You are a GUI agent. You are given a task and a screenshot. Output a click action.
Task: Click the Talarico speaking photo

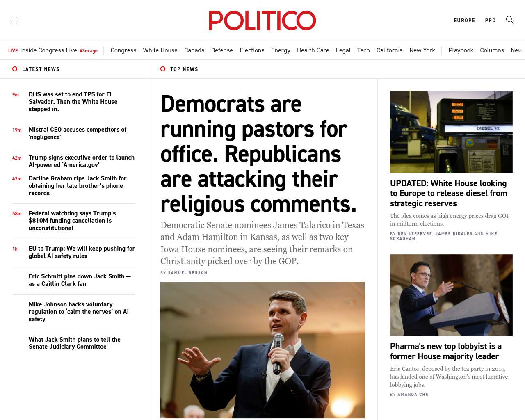[x=262, y=350]
